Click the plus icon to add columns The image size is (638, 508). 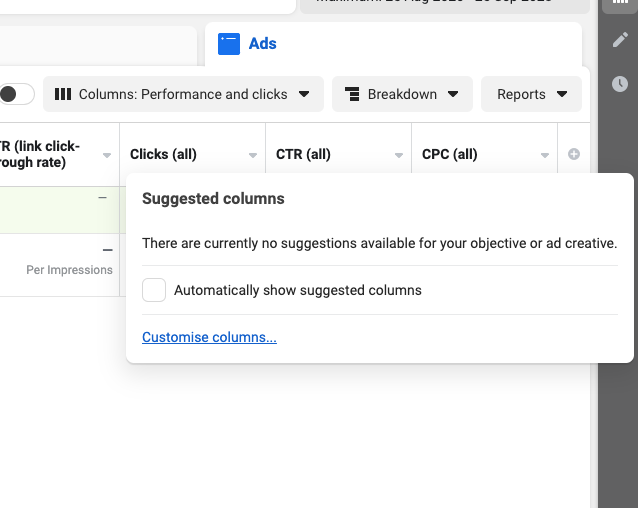coord(574,155)
